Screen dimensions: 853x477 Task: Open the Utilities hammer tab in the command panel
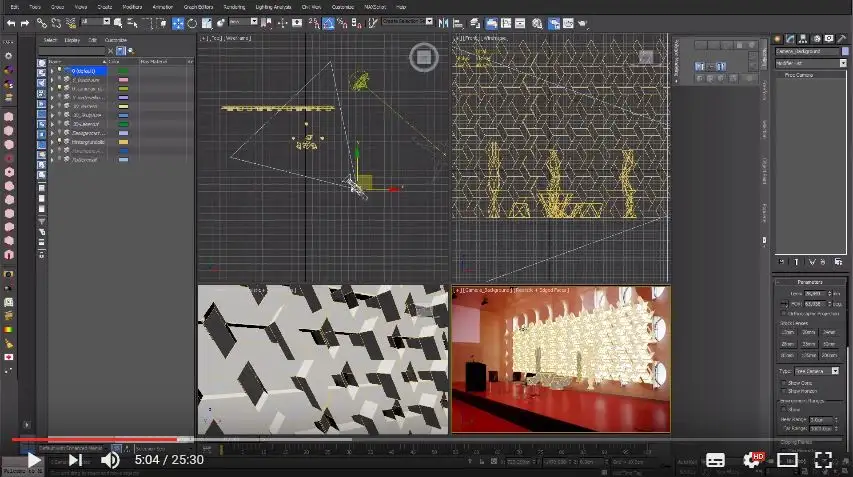coord(842,39)
